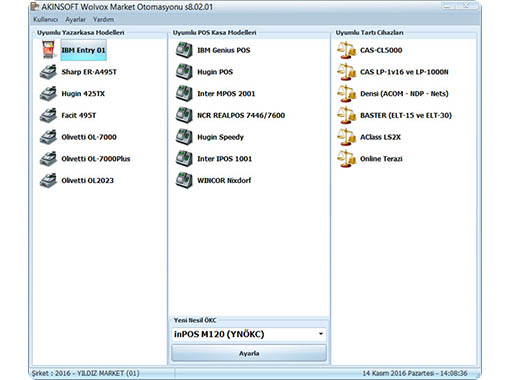Click the Olivetti OL2023 text label
This screenshot has width=510, height=380.
(x=87, y=180)
